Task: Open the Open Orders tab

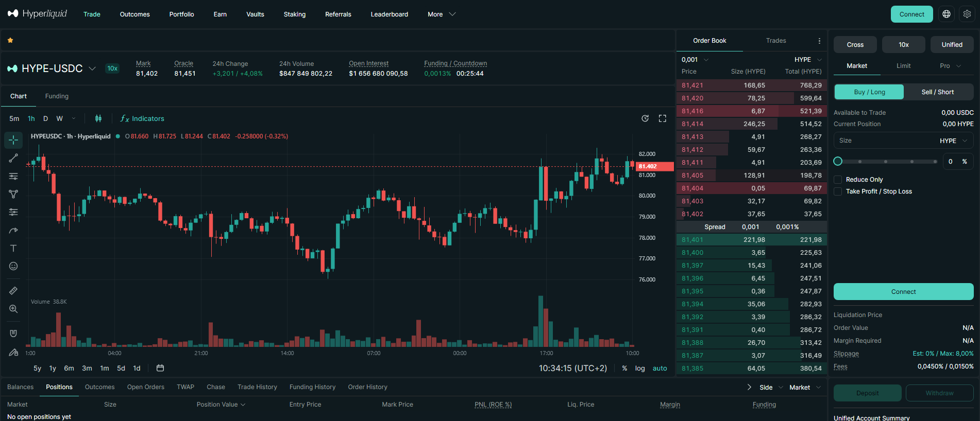Action: (x=146, y=387)
